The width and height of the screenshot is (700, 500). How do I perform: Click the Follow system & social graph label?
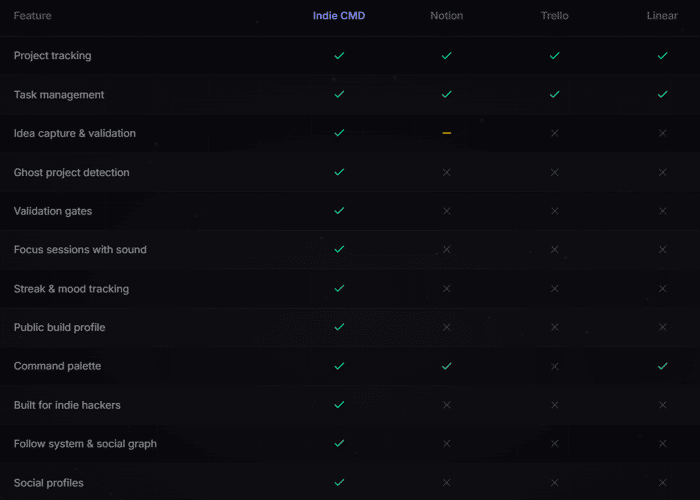pos(85,444)
